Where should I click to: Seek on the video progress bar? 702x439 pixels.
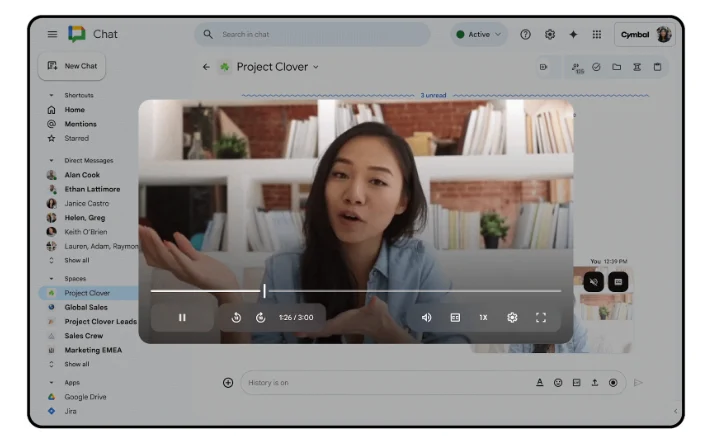pyautogui.click(x=356, y=291)
